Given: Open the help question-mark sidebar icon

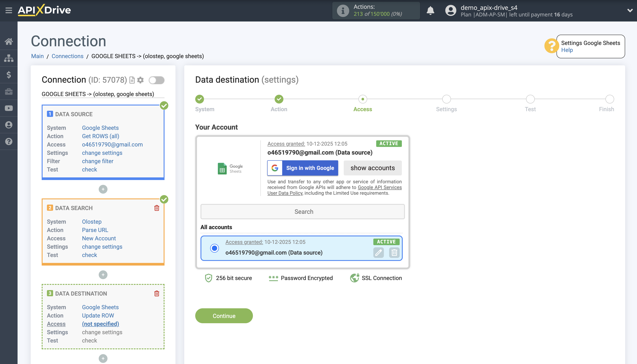Looking at the screenshot, I should coord(9,141).
